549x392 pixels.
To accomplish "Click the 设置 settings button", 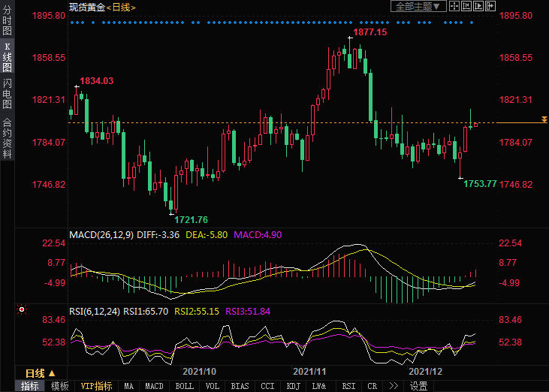I will tap(418, 386).
